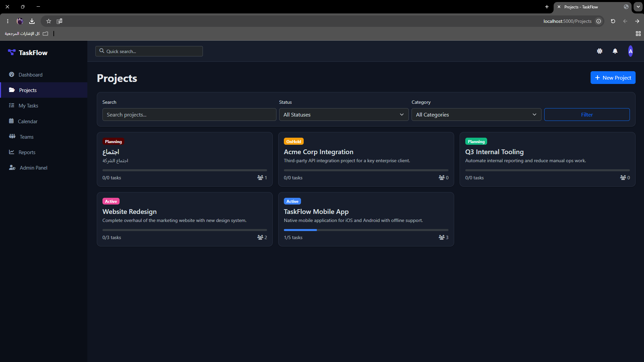Click the Teams people icon in sidebar
This screenshot has height=362, width=644.
tap(12, 136)
